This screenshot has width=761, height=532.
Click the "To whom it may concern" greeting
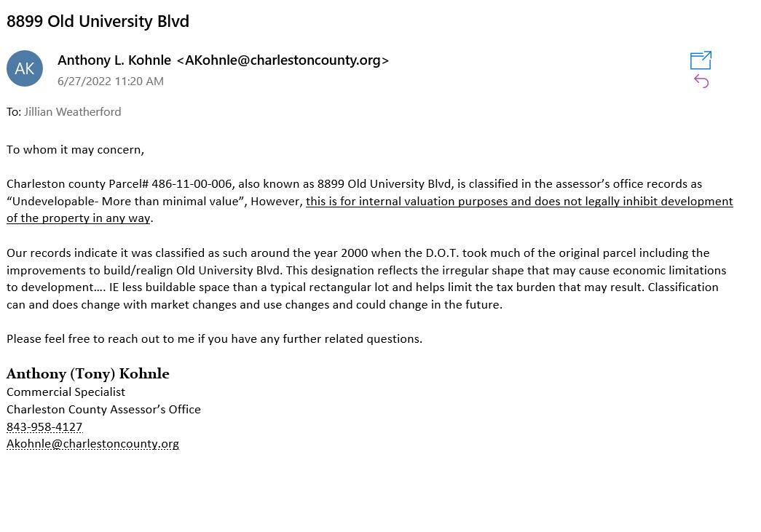pos(75,149)
